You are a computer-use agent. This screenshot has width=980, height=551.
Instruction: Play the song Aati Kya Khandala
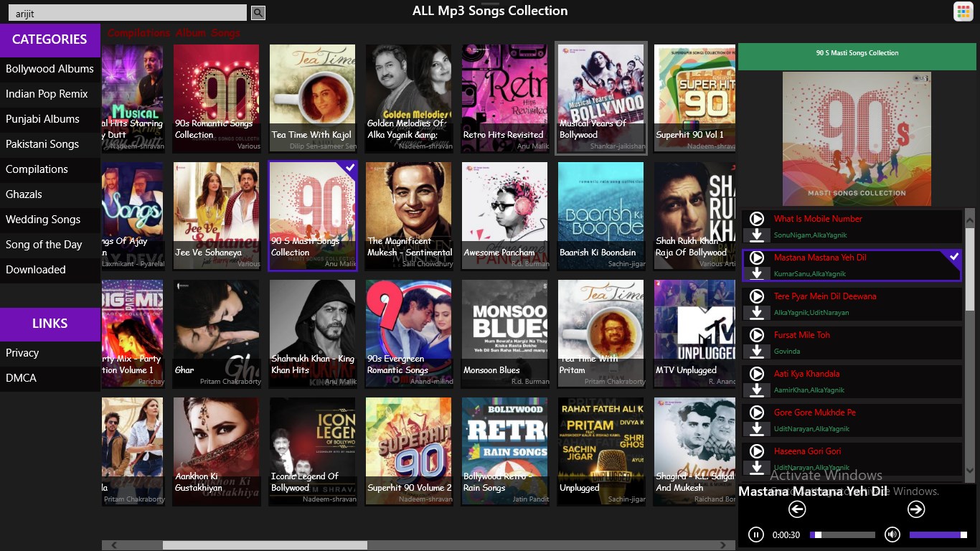click(x=756, y=374)
